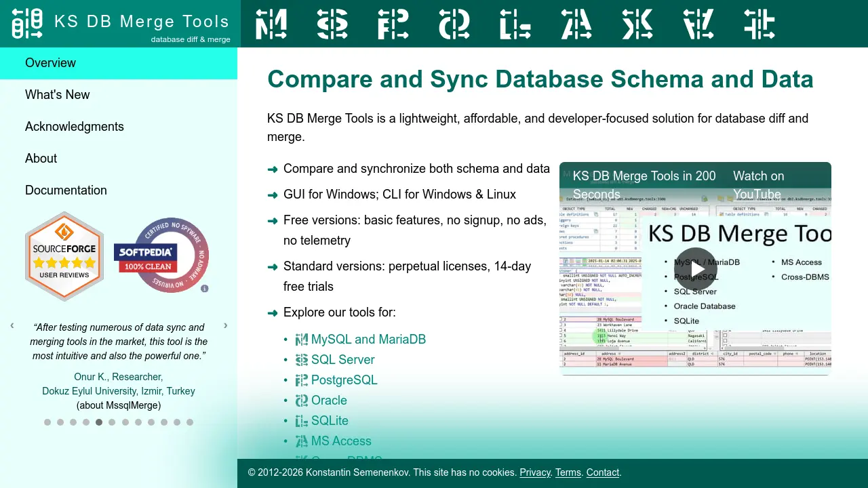This screenshot has width=868, height=488.
Task: Click the small icon beside Oracle link
Action: coord(302,401)
